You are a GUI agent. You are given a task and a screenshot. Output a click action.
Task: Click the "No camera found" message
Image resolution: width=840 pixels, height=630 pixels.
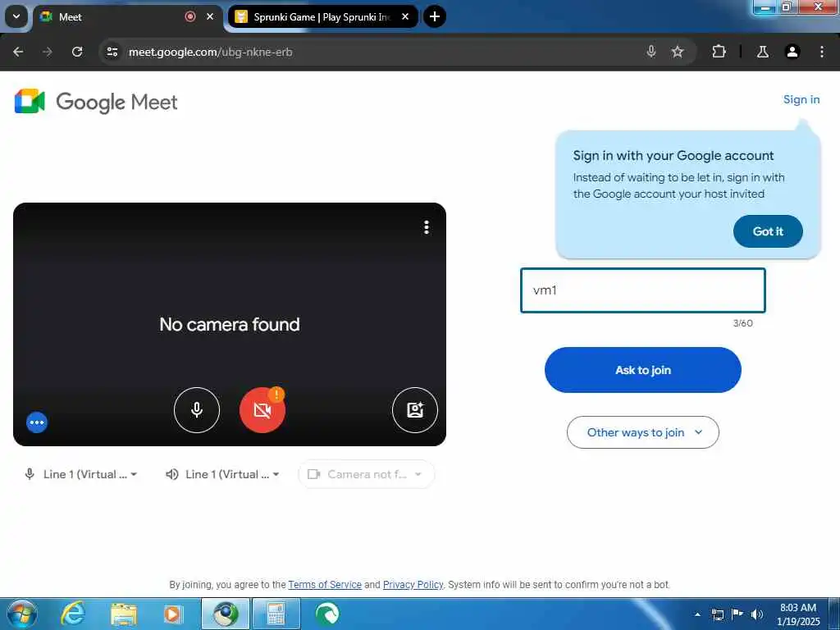pos(230,324)
